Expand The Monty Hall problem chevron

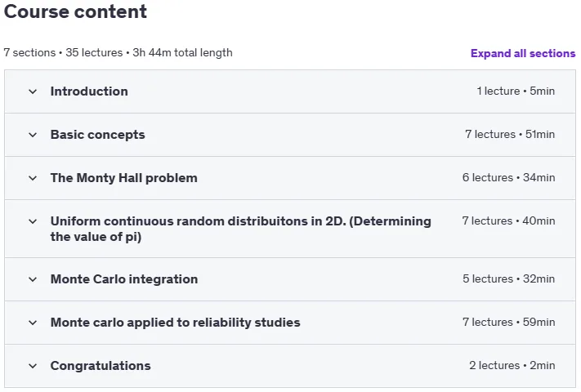click(33, 178)
